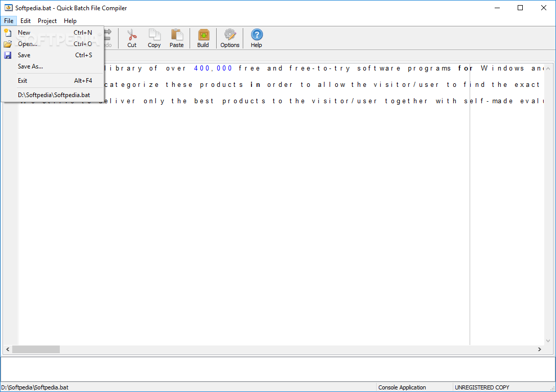The image size is (556, 392).
Task: Click the Save floppy disk icon in menu
Action: pos(8,55)
